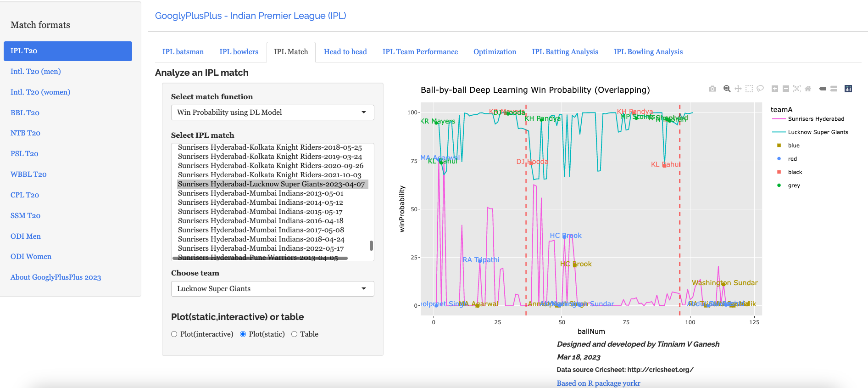Click the camera download plot icon
This screenshot has width=868, height=388.
coord(712,89)
